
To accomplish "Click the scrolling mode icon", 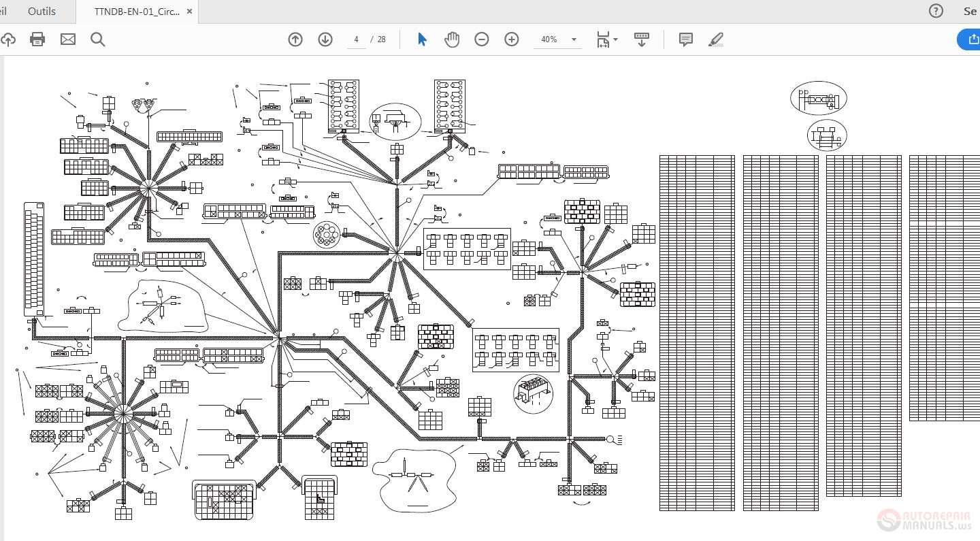I will pos(641,39).
